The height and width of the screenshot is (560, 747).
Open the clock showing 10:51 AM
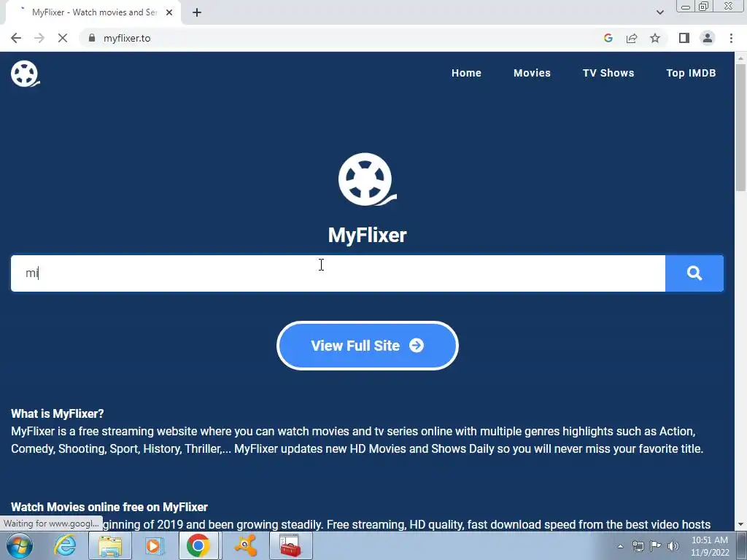pyautogui.click(x=710, y=545)
